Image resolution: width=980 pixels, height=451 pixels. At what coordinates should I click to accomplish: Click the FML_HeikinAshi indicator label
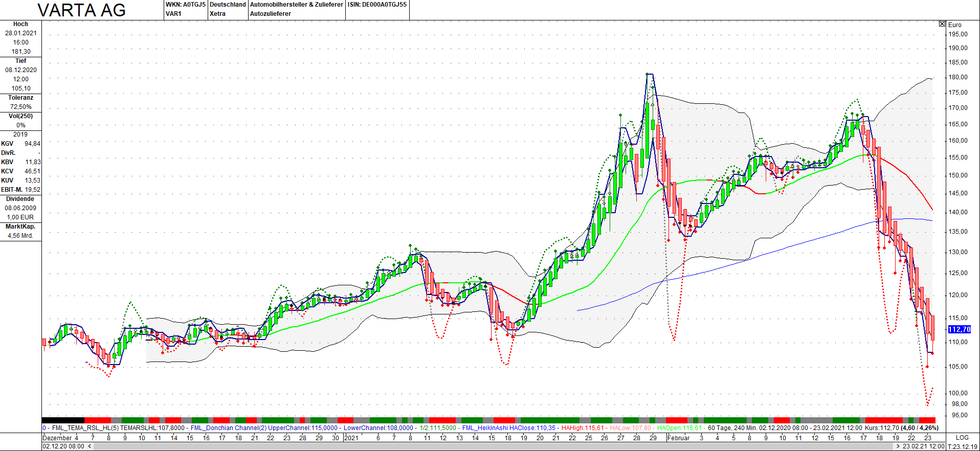pyautogui.click(x=485, y=428)
